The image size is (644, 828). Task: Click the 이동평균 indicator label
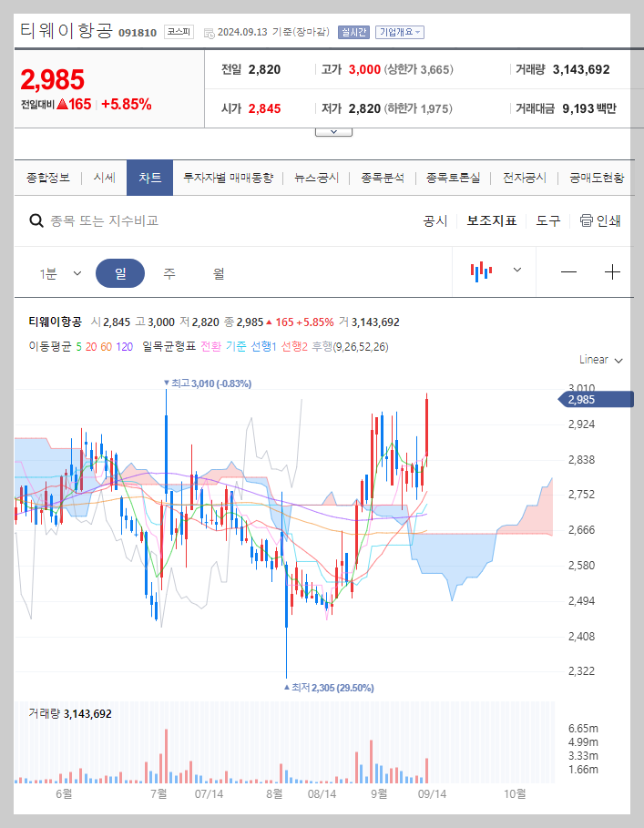point(49,346)
